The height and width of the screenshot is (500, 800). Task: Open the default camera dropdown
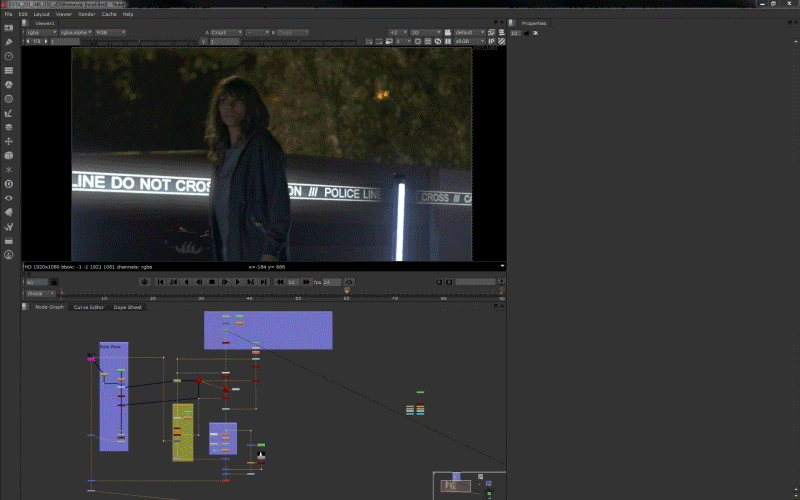click(470, 32)
